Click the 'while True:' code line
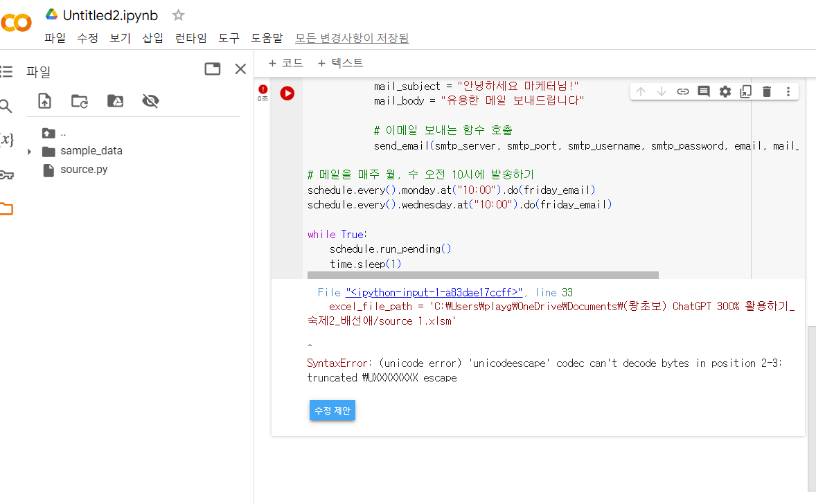This screenshot has height=504, width=816. click(x=337, y=235)
